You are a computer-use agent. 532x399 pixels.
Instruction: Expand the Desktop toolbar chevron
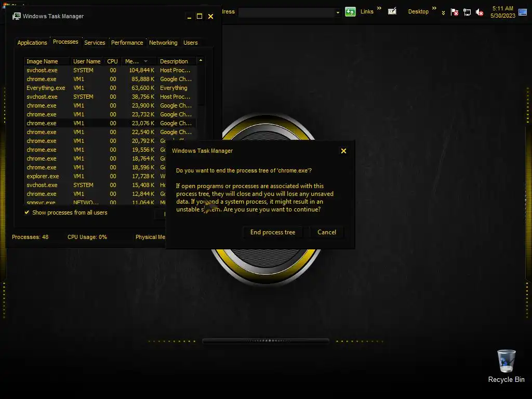(x=434, y=8)
